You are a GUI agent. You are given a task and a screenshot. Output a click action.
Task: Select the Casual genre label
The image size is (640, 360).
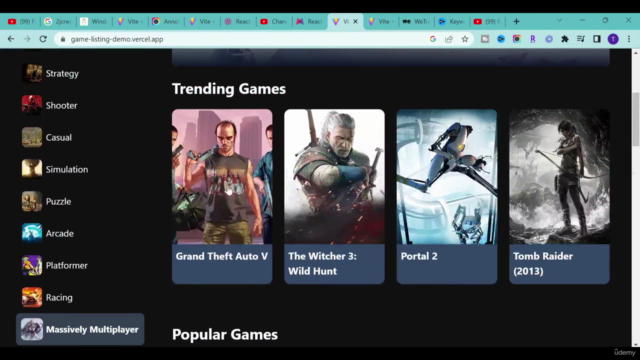pos(59,138)
